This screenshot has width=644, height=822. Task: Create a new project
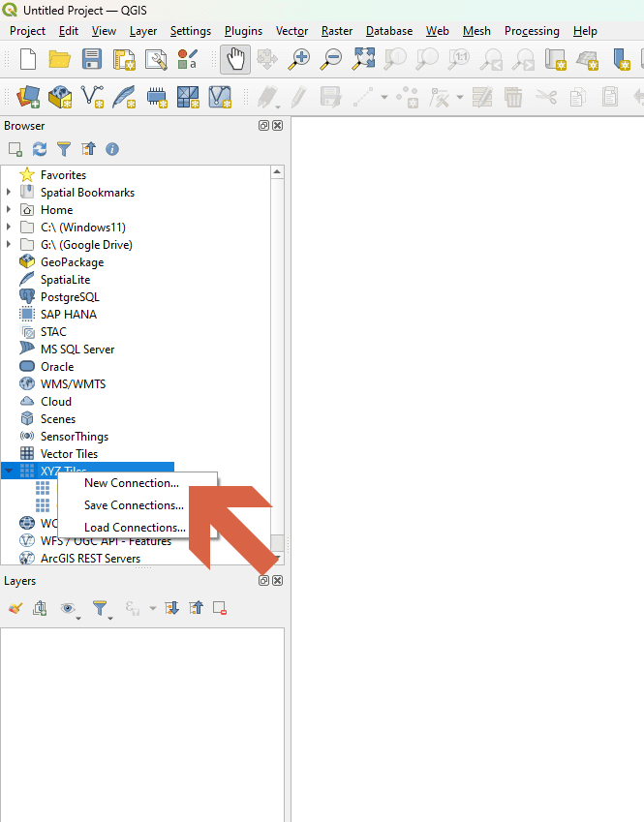coord(28,59)
